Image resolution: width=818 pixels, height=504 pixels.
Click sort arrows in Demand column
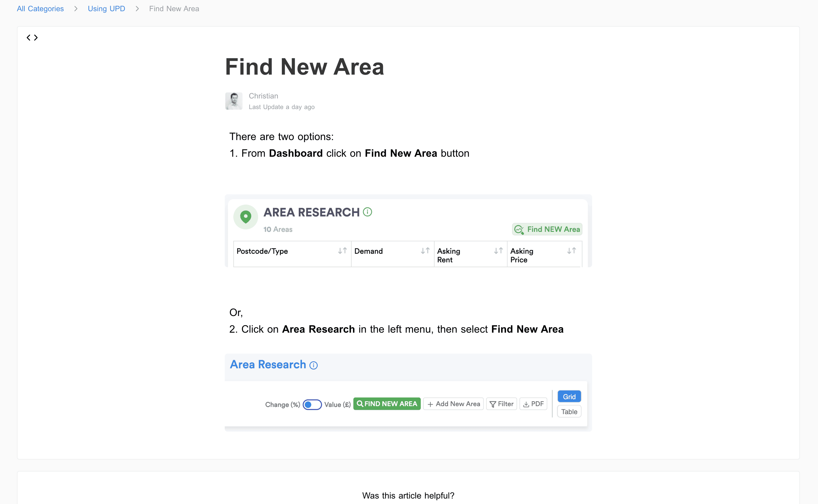click(x=425, y=251)
